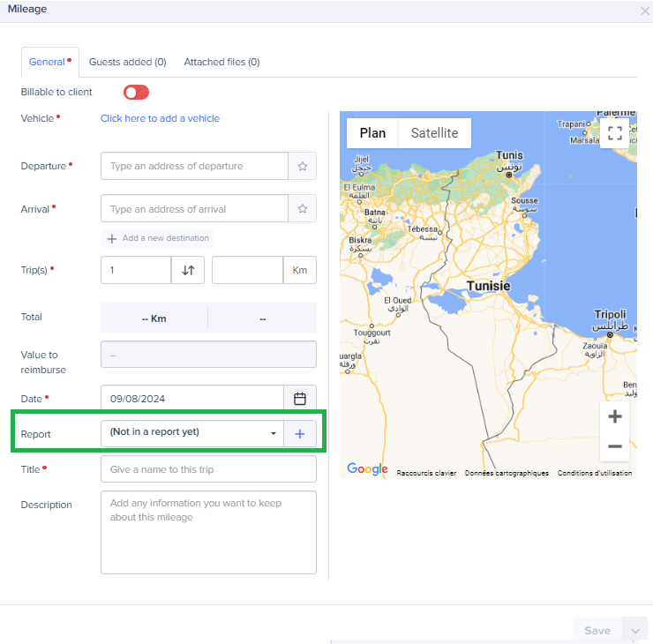Click the link to add a vehicle

pos(160,118)
